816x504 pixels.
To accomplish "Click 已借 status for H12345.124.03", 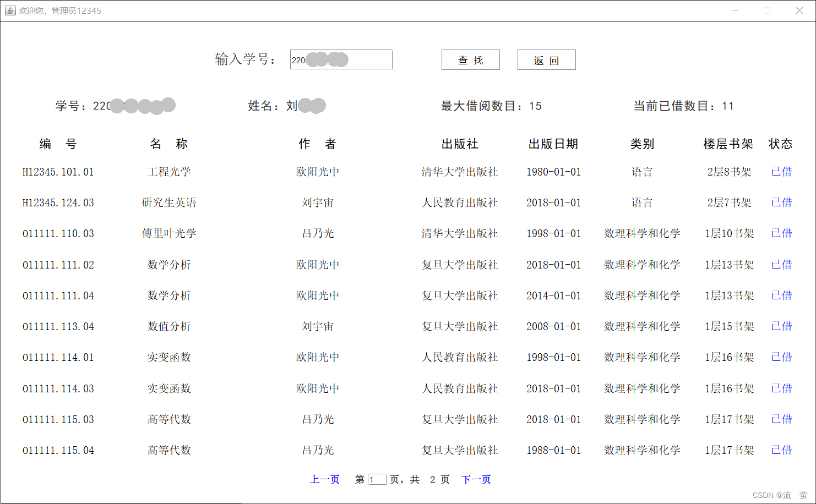I will (x=781, y=202).
